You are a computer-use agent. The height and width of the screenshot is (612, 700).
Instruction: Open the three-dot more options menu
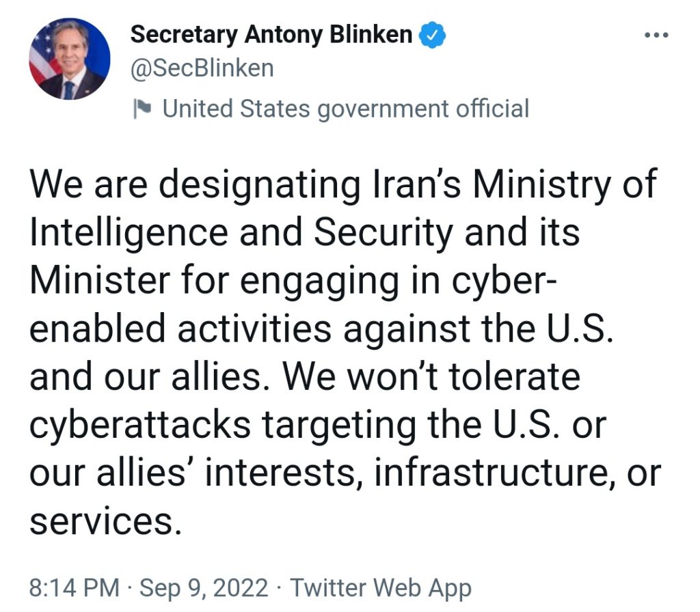656,36
